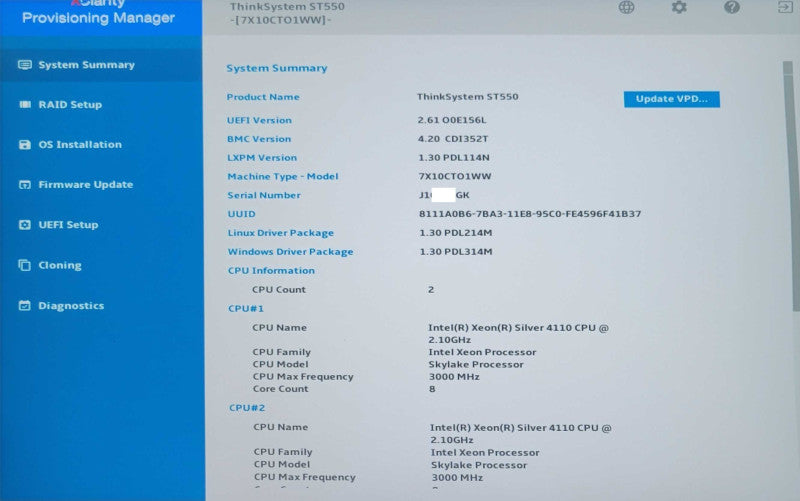
Task: Click the CPU Information section label
Action: (271, 270)
